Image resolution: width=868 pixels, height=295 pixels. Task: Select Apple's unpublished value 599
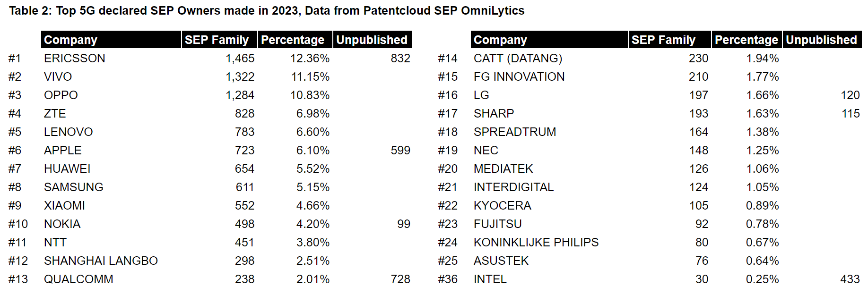point(400,151)
